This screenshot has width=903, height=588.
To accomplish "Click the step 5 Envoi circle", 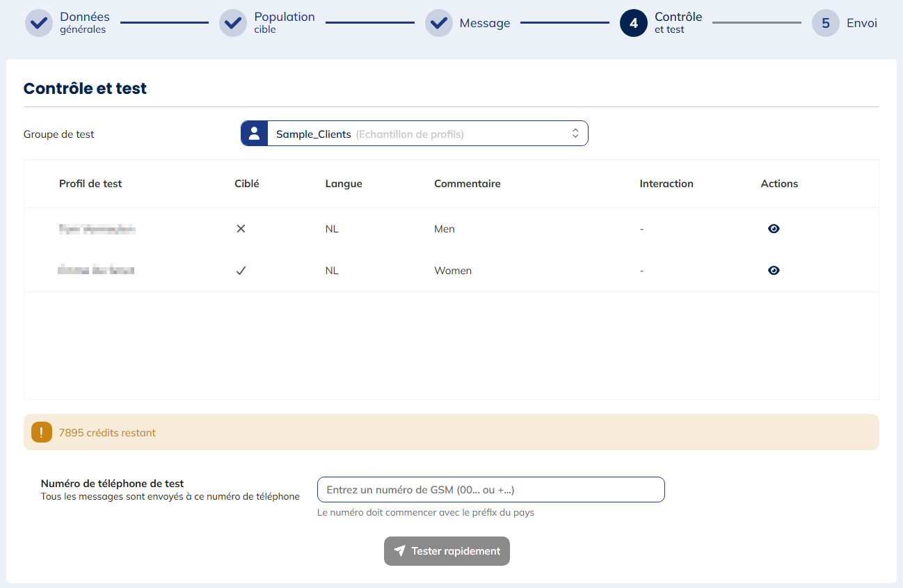I will click(x=825, y=23).
